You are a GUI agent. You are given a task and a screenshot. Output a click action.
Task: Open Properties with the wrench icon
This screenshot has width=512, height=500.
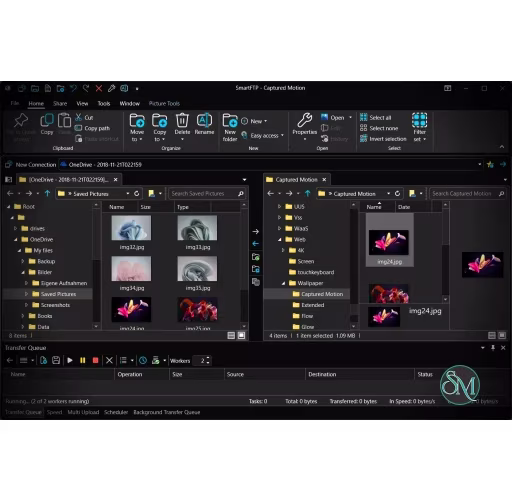point(304,120)
